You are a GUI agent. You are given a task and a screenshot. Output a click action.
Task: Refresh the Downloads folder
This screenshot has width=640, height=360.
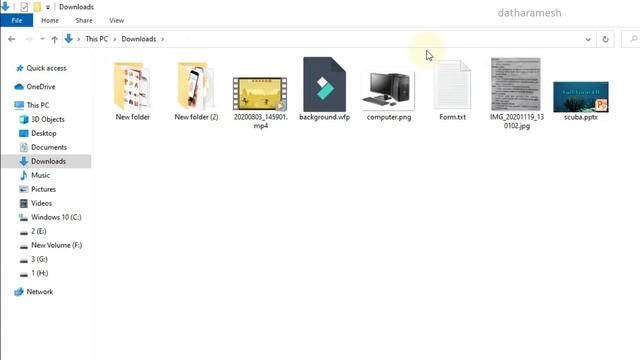[605, 39]
